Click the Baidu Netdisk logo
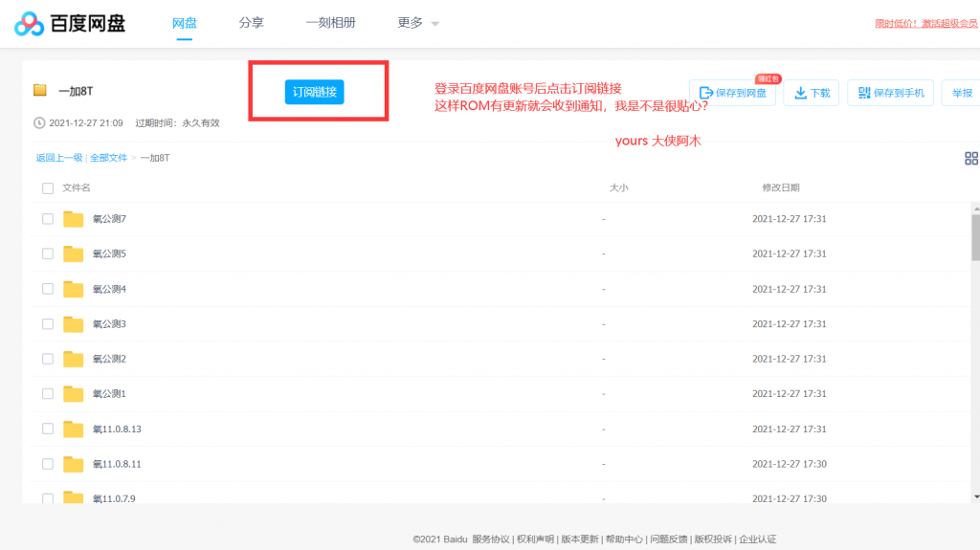This screenshot has height=550, width=980. tap(69, 24)
